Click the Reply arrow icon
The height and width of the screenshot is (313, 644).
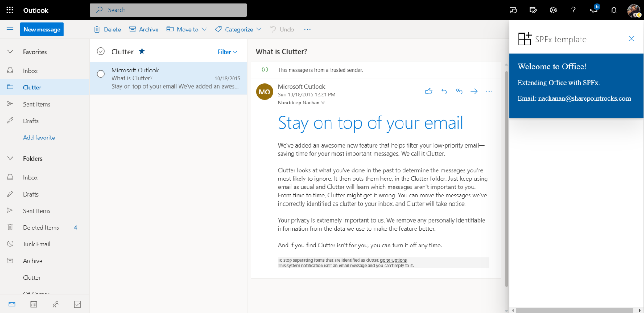(444, 91)
